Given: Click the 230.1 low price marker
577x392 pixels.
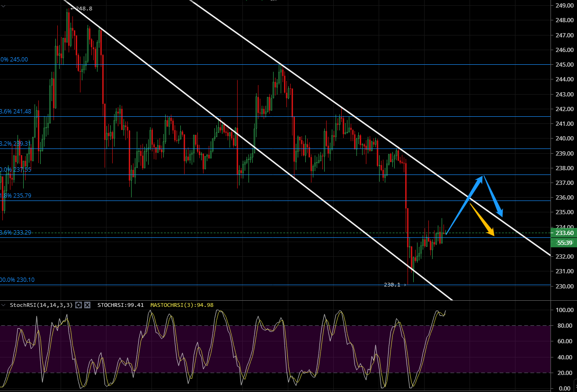Looking at the screenshot, I should [x=392, y=285].
